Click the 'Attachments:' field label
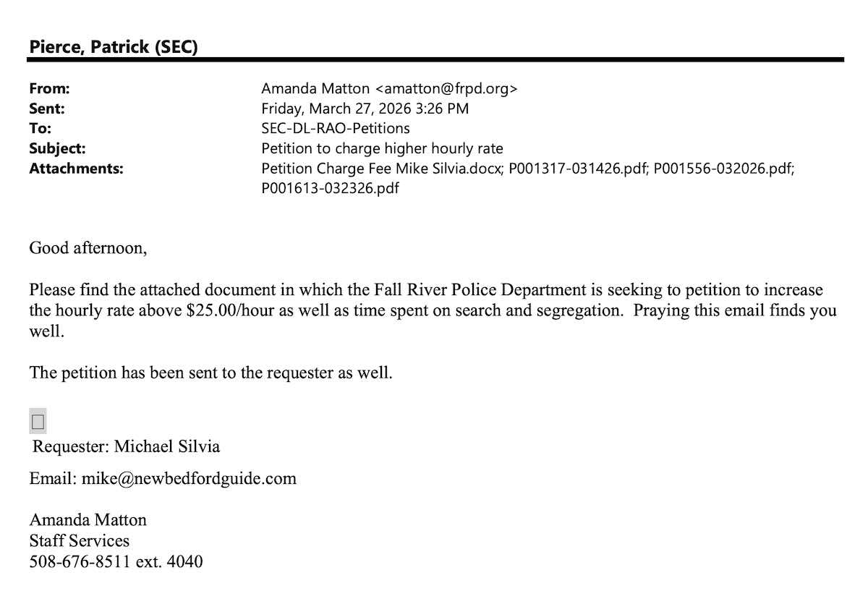The width and height of the screenshot is (868, 599). (x=76, y=169)
